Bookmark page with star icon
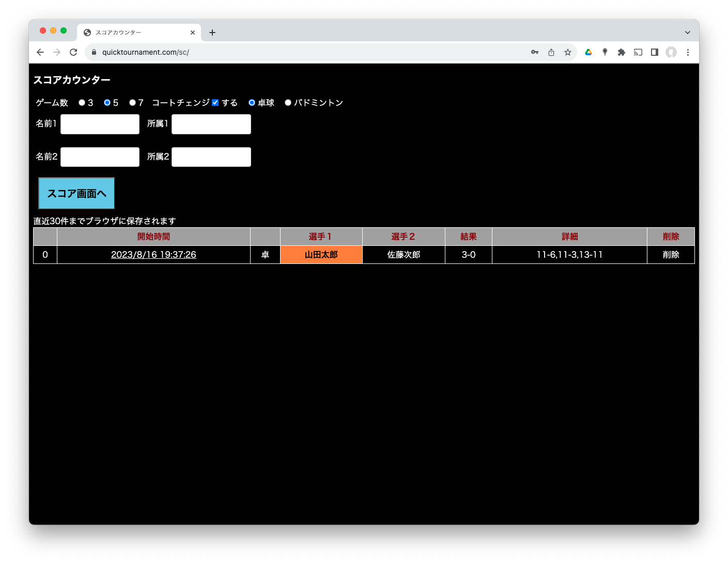 pyautogui.click(x=568, y=52)
